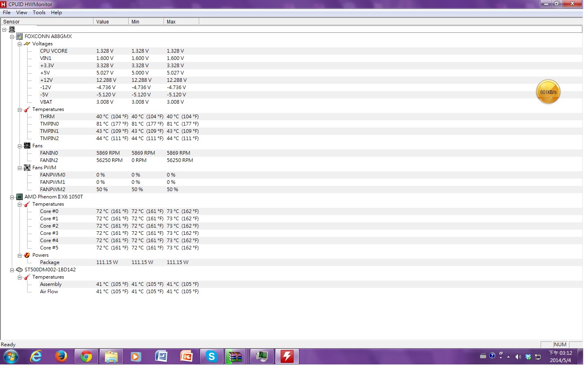Open Microsoft Word from taskbar

click(x=161, y=357)
